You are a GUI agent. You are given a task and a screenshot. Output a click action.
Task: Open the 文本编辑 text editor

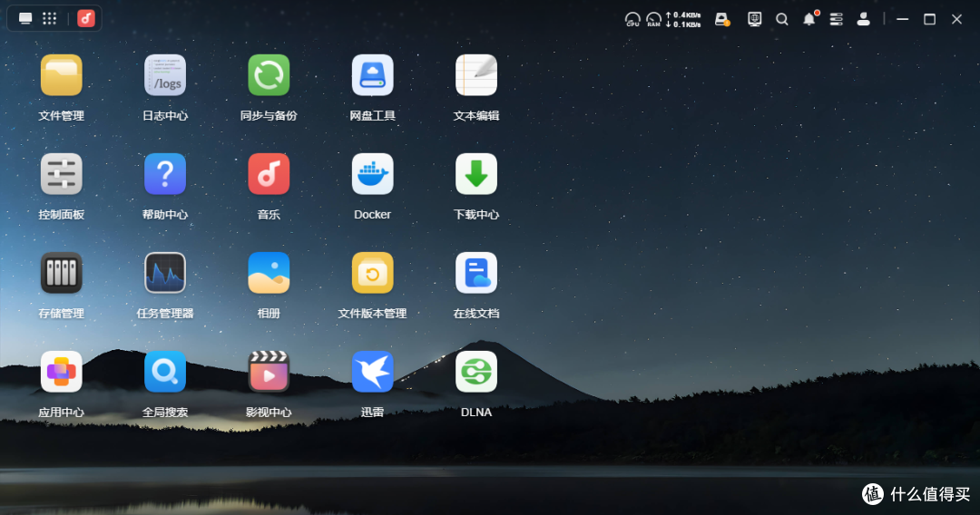pos(476,75)
